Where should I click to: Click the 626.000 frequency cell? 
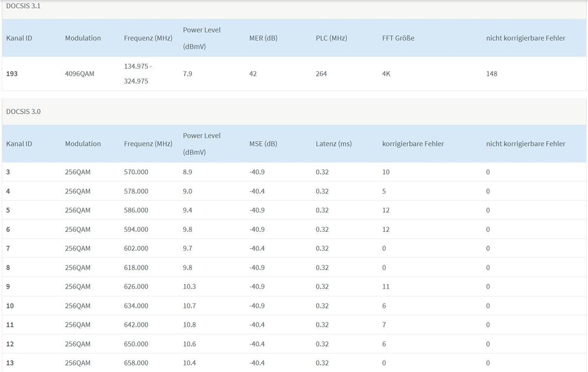click(x=136, y=287)
